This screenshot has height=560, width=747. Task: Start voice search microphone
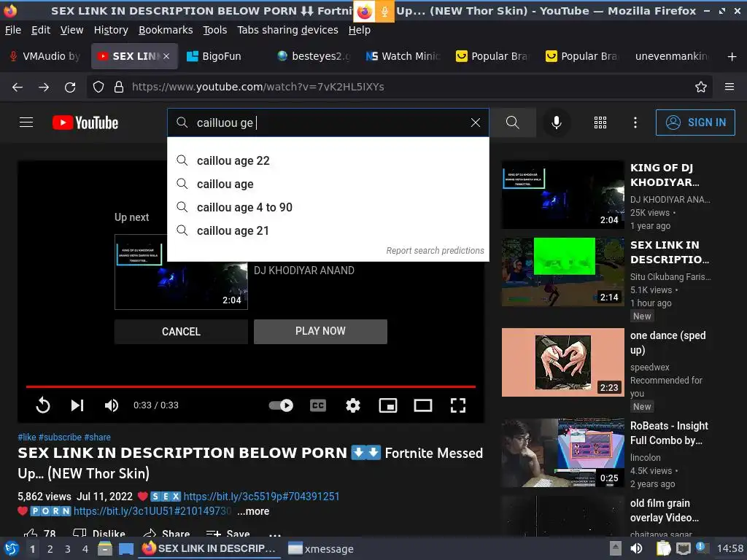point(556,122)
